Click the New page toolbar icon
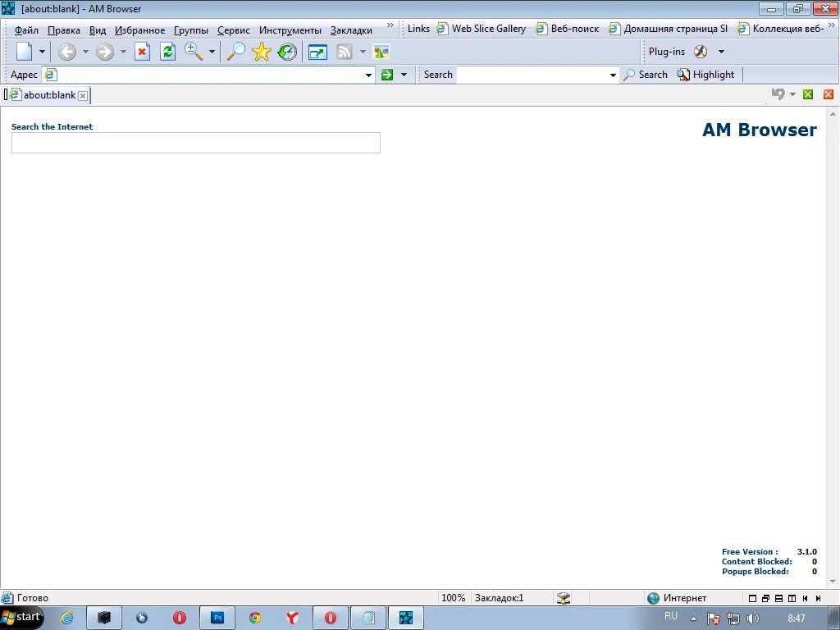The height and width of the screenshot is (630, 840). pos(24,52)
